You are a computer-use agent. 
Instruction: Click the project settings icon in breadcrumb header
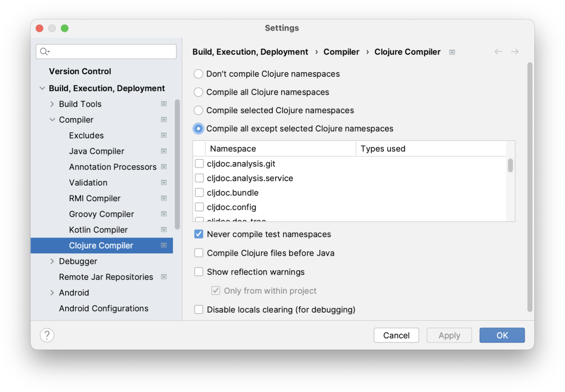click(452, 52)
